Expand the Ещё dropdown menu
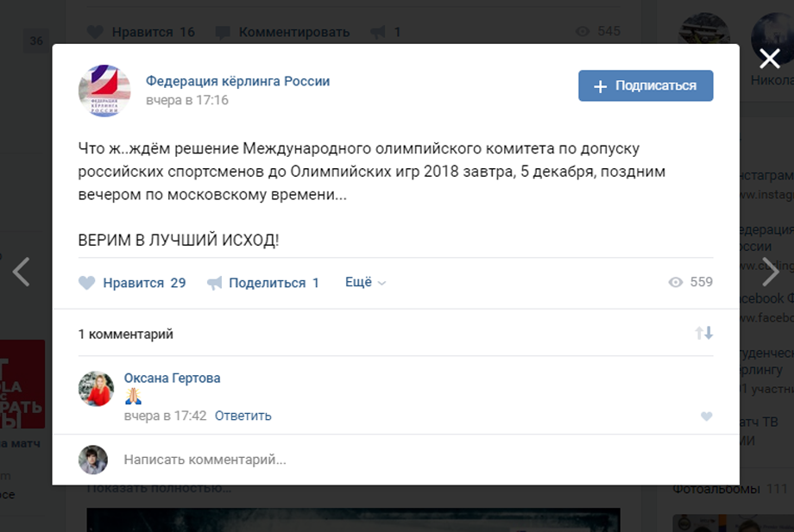Screen dimensions: 794x532 point(365,282)
